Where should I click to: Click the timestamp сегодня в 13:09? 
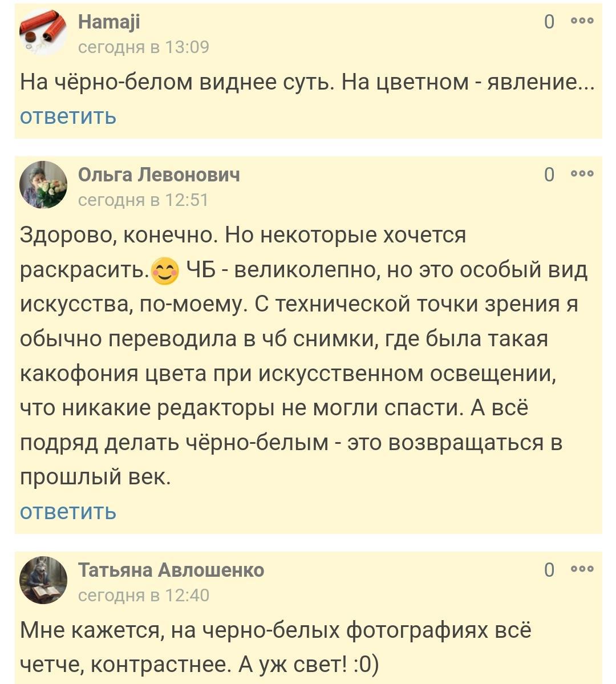143,47
